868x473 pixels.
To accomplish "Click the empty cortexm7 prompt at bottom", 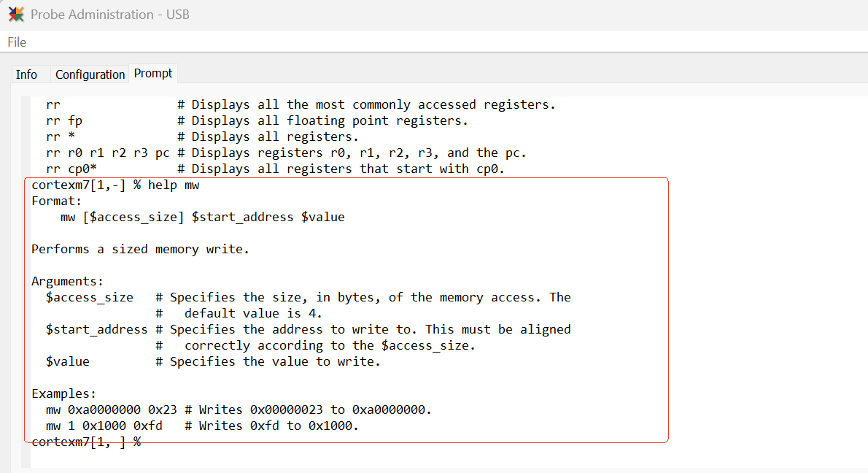I will 86,442.
